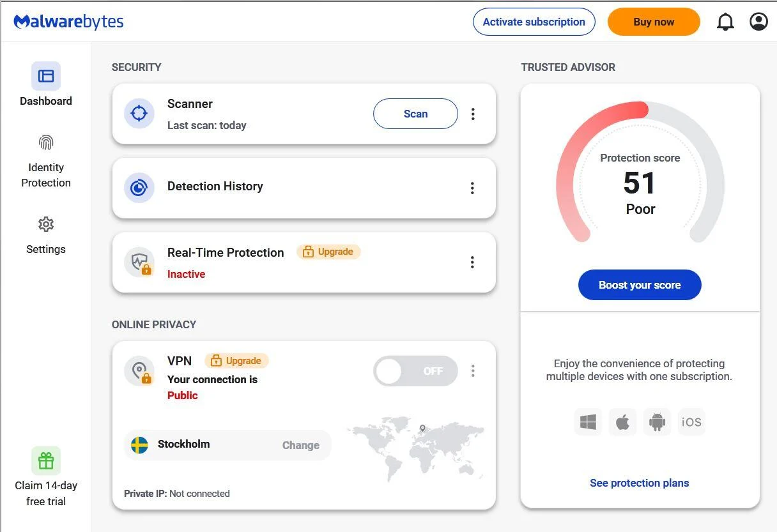Click the Real-Time Protection title
777x532 pixels.
coord(226,252)
